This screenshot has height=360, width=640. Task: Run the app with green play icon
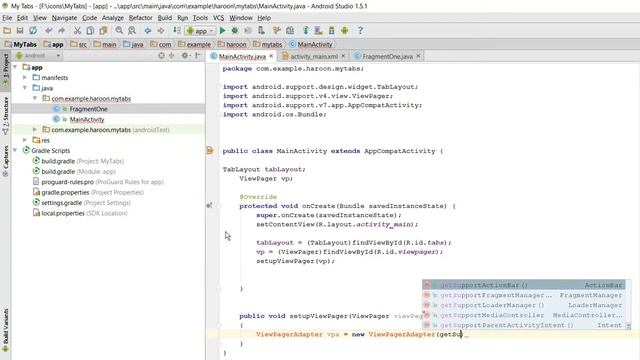pyautogui.click(x=222, y=31)
